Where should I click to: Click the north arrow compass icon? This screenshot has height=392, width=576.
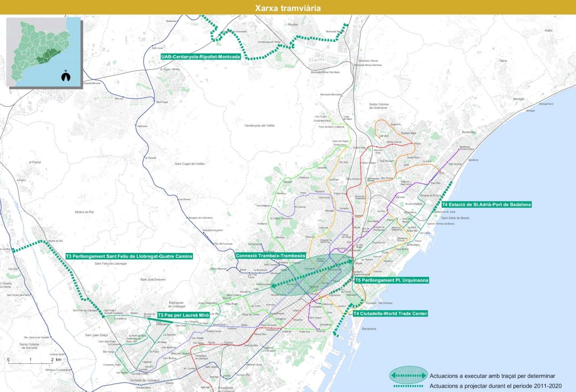66,75
